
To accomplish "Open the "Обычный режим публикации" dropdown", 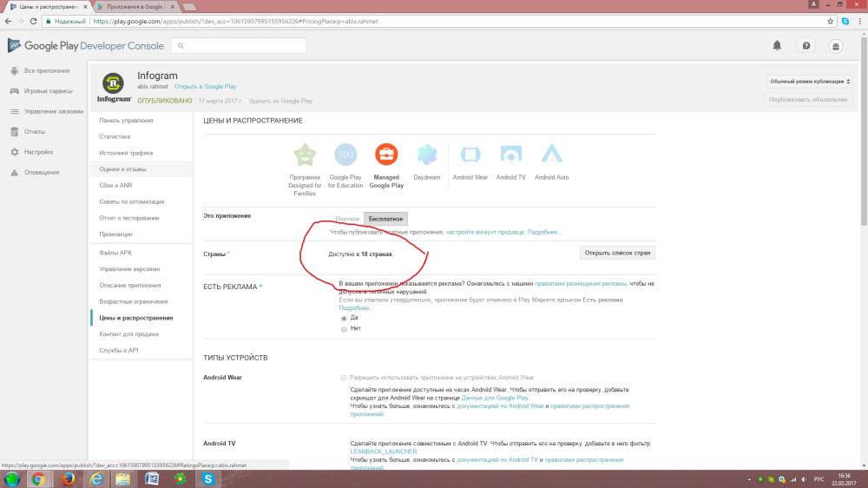I will click(x=809, y=82).
